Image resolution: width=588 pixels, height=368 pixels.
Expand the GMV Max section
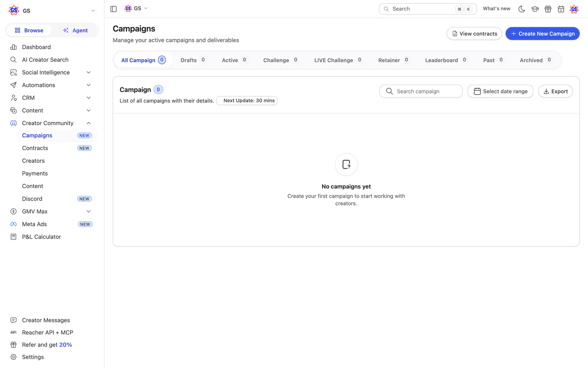89,212
